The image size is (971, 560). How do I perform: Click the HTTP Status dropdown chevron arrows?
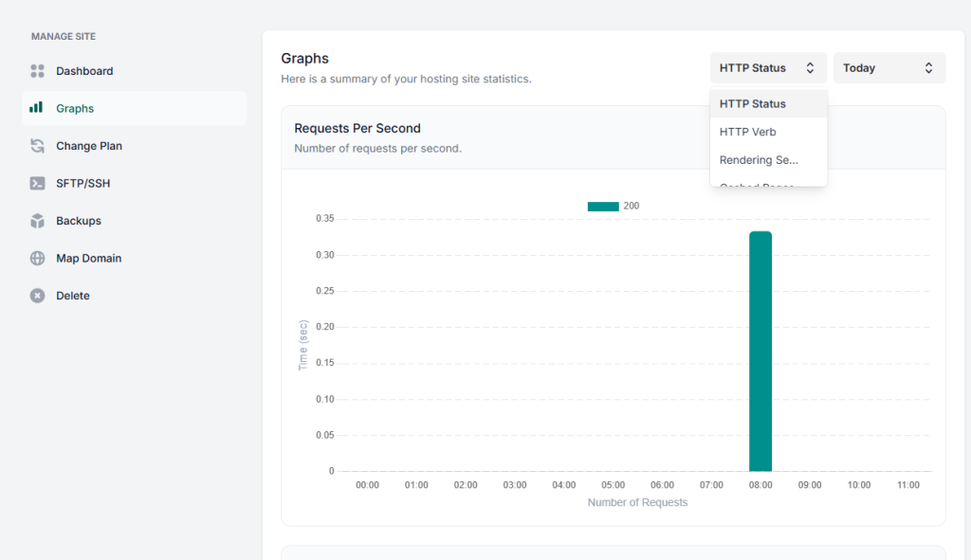(x=810, y=68)
